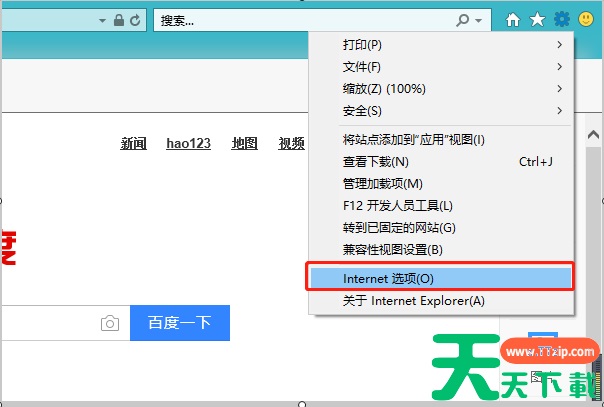Click the Home icon in toolbar
The image size is (604, 407).
pyautogui.click(x=513, y=20)
